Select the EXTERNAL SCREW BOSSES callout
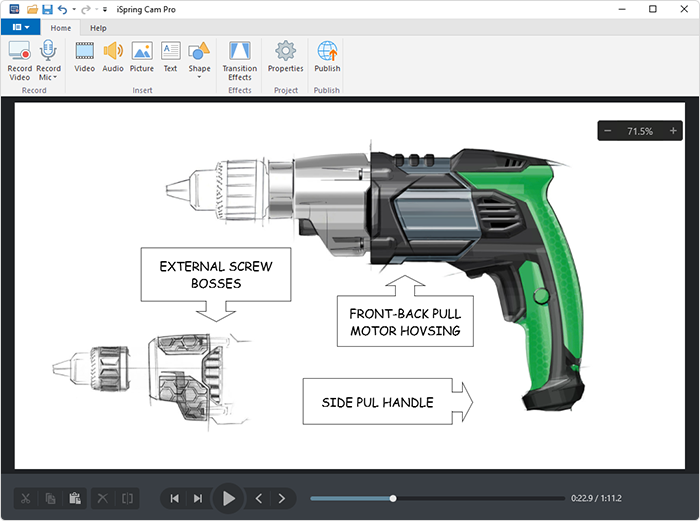Screen dimensions: 700x521 tap(216, 284)
